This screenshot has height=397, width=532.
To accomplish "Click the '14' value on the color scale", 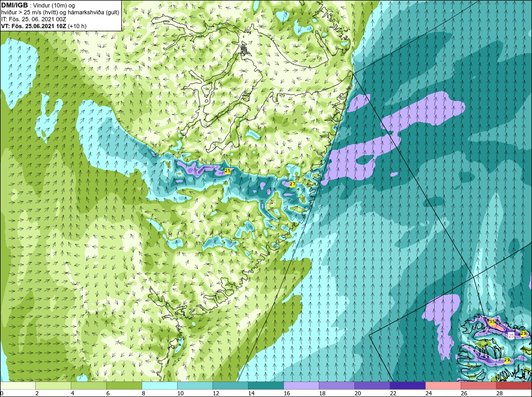I will (251, 393).
